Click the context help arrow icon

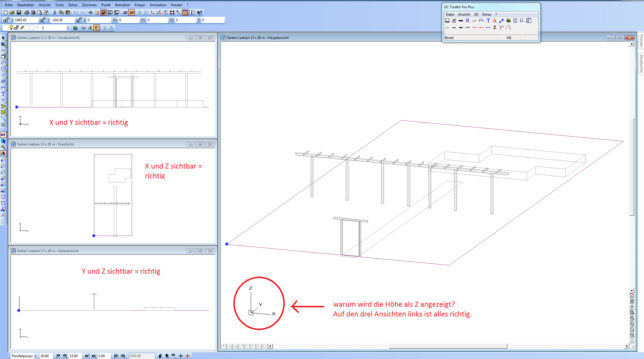click(x=200, y=12)
